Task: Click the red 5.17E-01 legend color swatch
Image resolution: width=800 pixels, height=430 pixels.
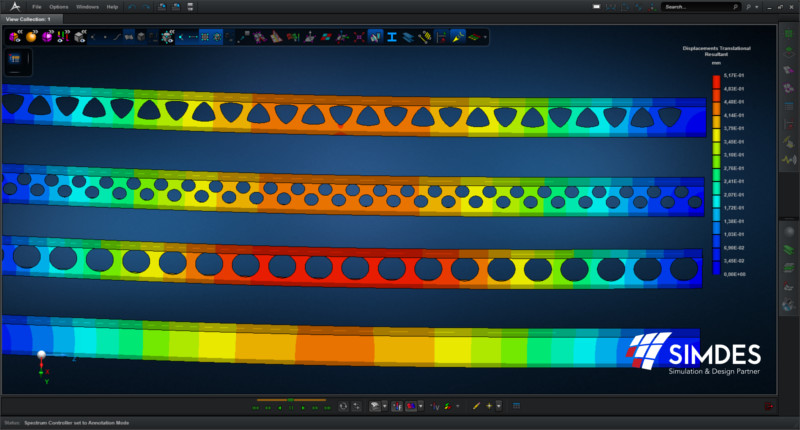Action: (x=716, y=82)
